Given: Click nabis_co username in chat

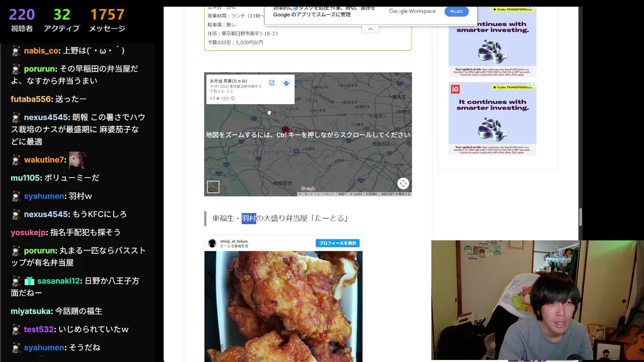Looking at the screenshot, I should tap(41, 51).
